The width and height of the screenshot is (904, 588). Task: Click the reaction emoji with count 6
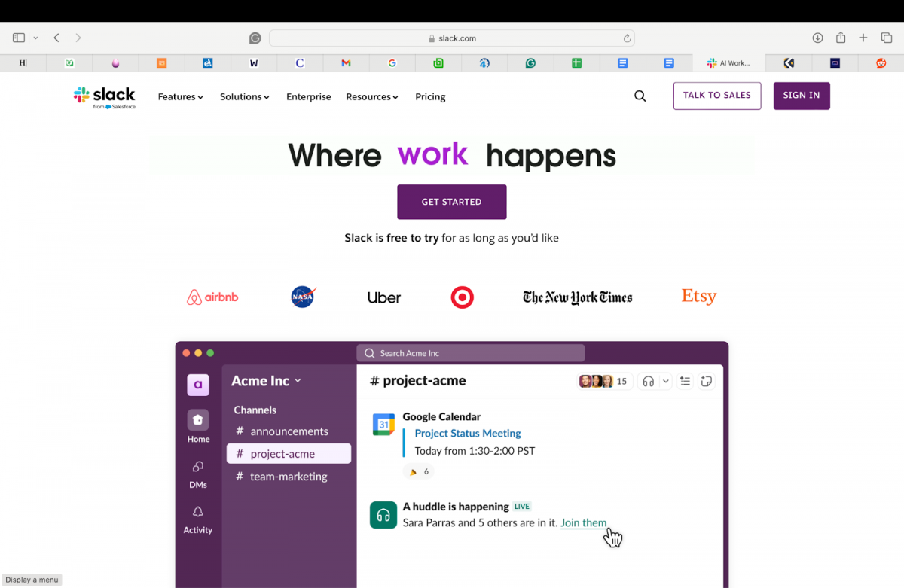418,471
